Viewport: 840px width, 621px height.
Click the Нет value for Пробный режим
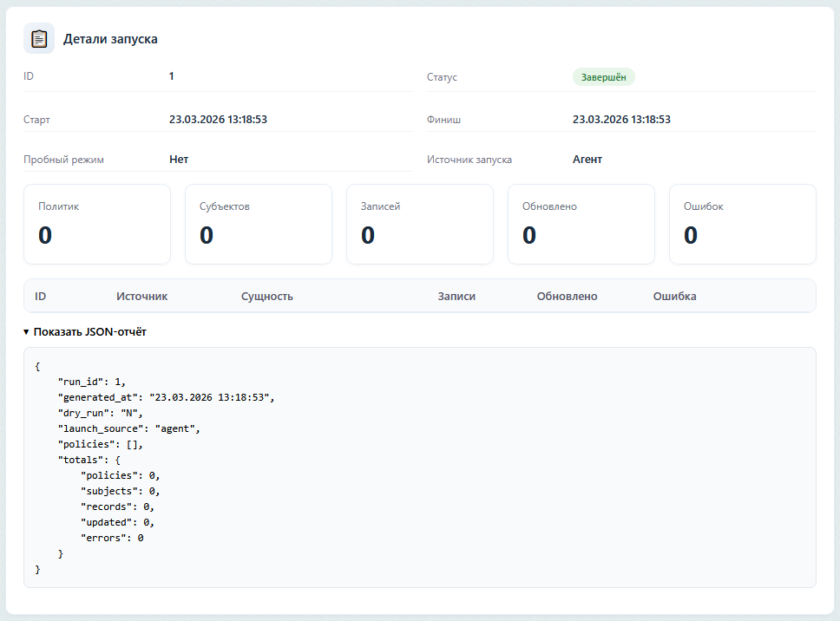tap(179, 160)
